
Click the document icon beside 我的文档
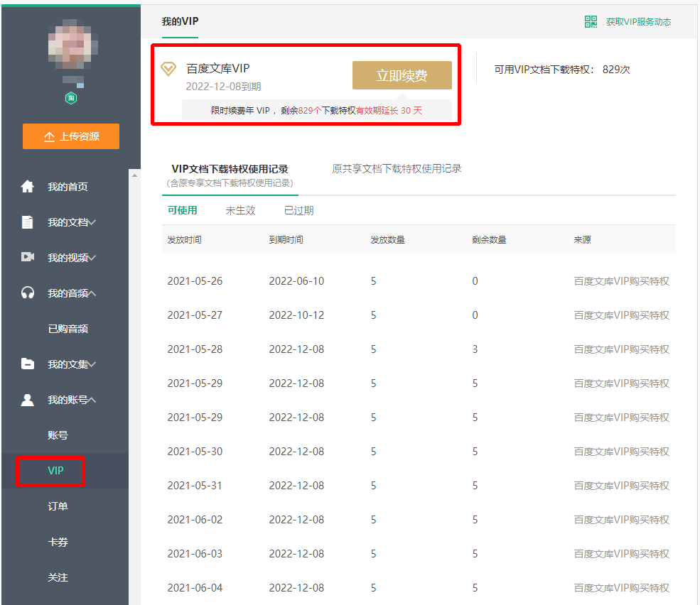28,222
